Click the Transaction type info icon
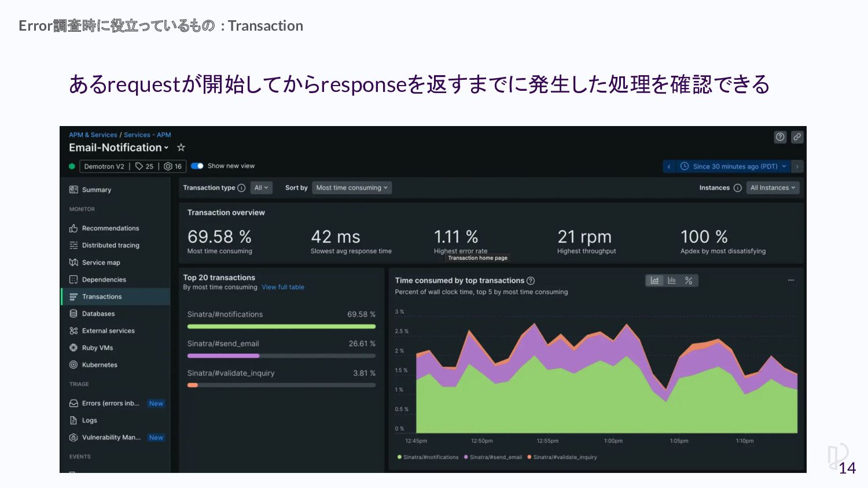 [x=241, y=188]
